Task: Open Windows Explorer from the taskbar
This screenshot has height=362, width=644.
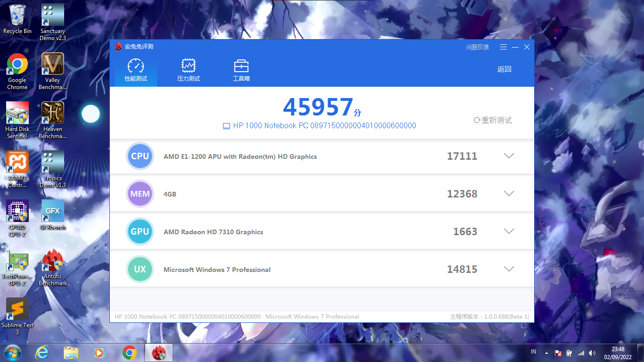Action: (71, 353)
